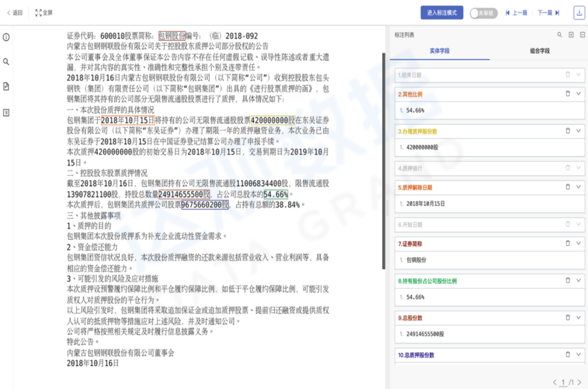The image size is (588, 389).
Task: Click trash icon on 4.质押银行 field
Action: click(568, 168)
